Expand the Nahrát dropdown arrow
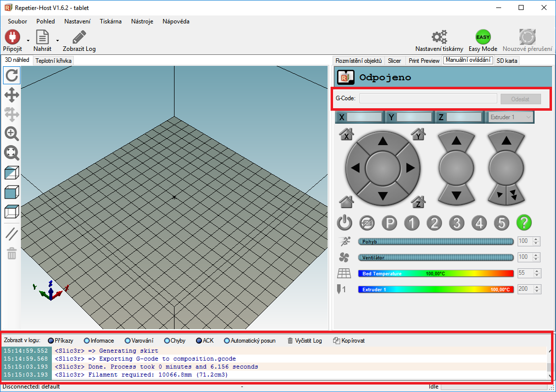 pyautogui.click(x=57, y=40)
